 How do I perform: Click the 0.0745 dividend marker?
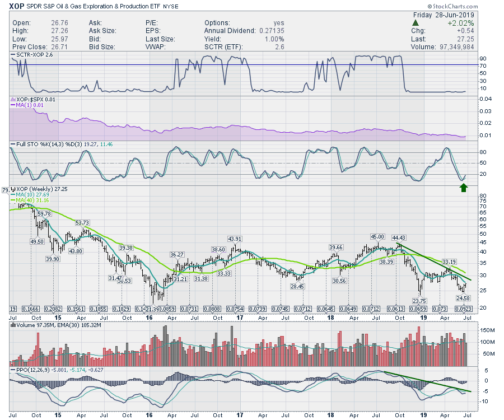[281, 309]
